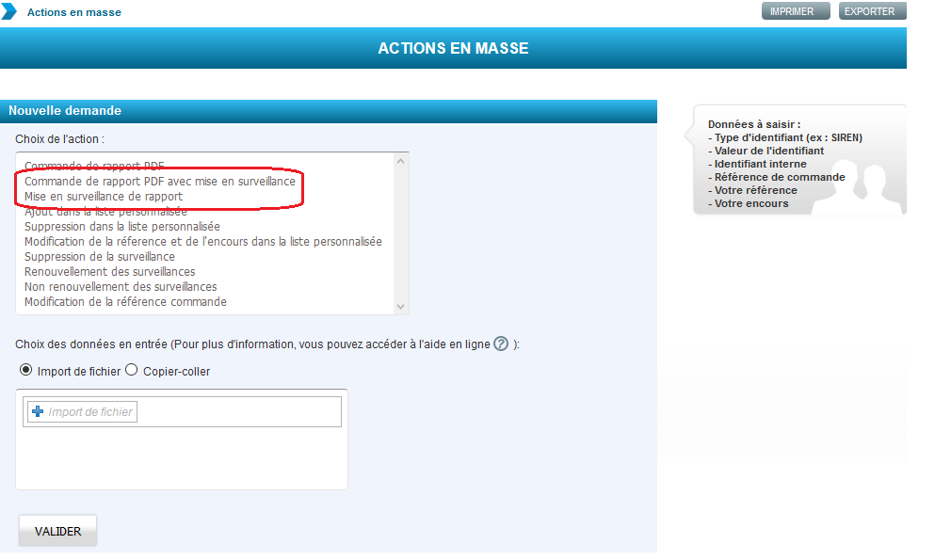935x560 pixels.
Task: Open online help question mark icon
Action: (501, 344)
